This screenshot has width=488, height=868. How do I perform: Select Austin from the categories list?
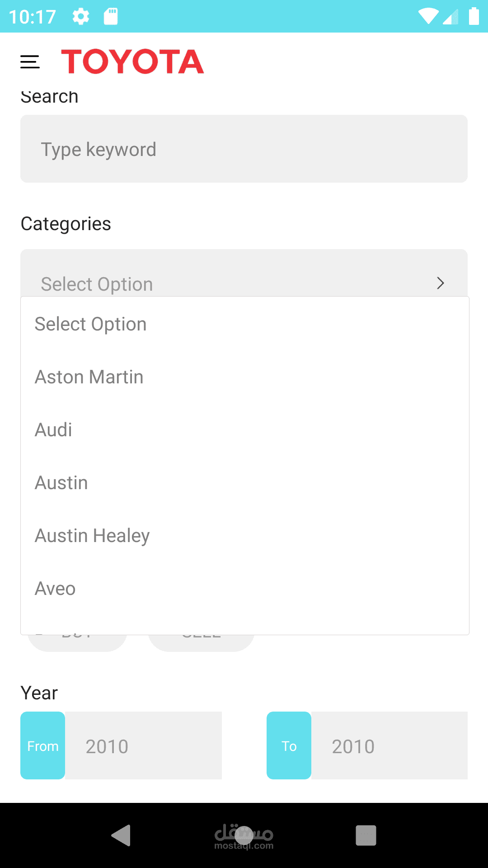[x=245, y=483]
